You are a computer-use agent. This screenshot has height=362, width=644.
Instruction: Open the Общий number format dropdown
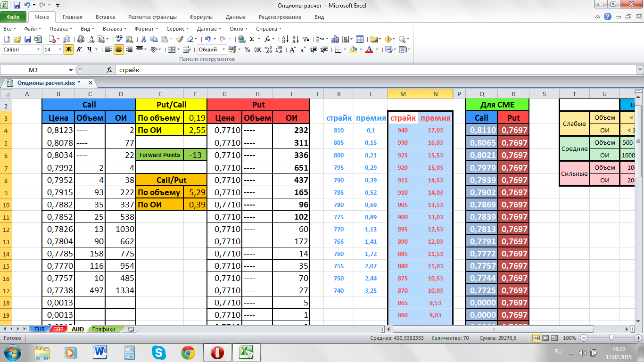tap(223, 49)
